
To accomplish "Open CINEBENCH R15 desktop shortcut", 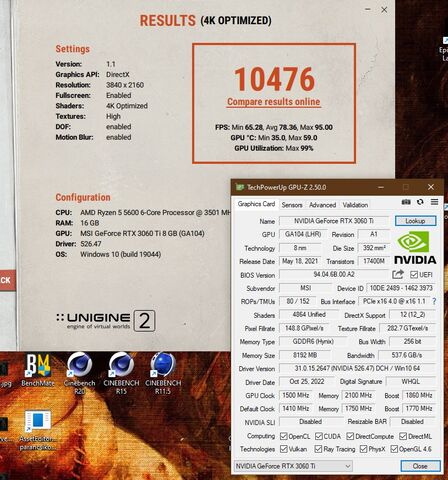I will tap(121, 373).
